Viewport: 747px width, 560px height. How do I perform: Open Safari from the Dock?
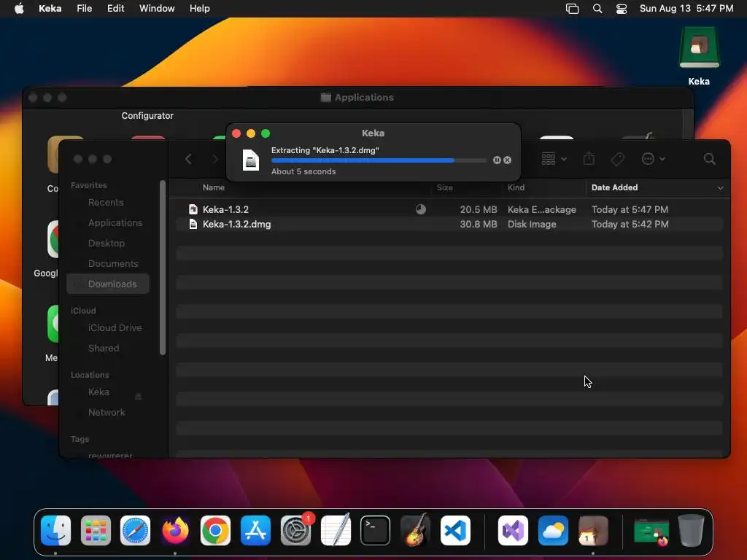pos(135,531)
